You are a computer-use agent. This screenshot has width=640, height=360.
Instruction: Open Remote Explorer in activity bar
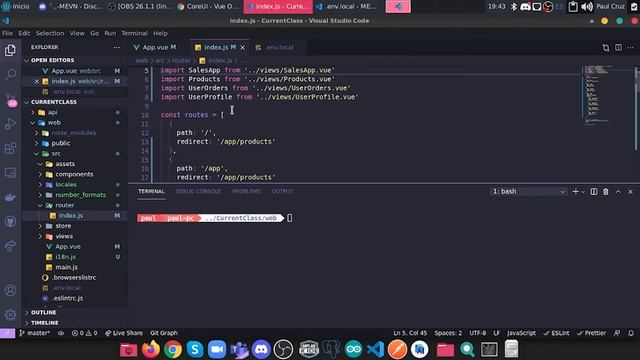tap(10, 173)
